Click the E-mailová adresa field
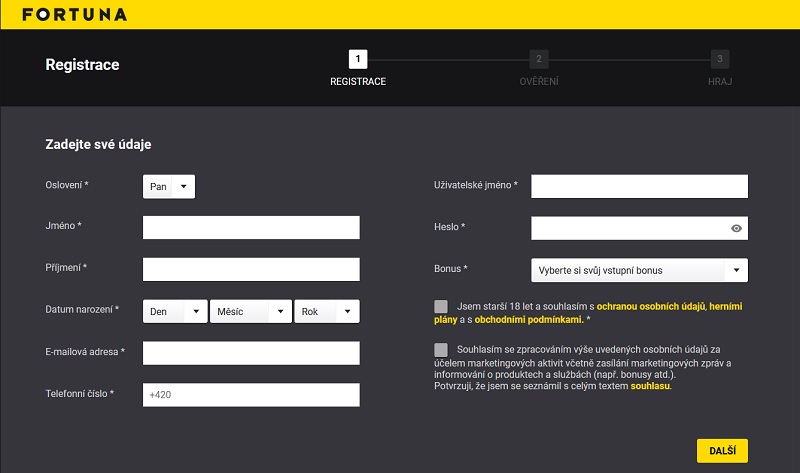This screenshot has width=800, height=473. (x=251, y=353)
